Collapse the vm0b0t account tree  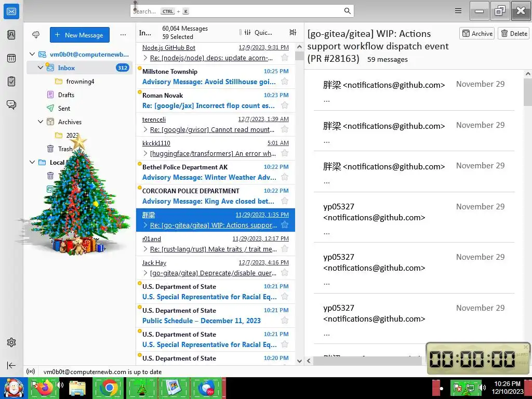[32, 54]
